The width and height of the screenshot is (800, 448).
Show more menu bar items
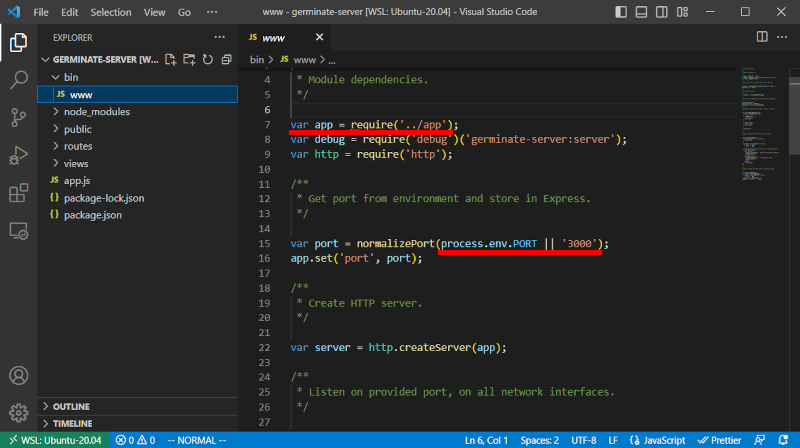pyautogui.click(x=212, y=12)
